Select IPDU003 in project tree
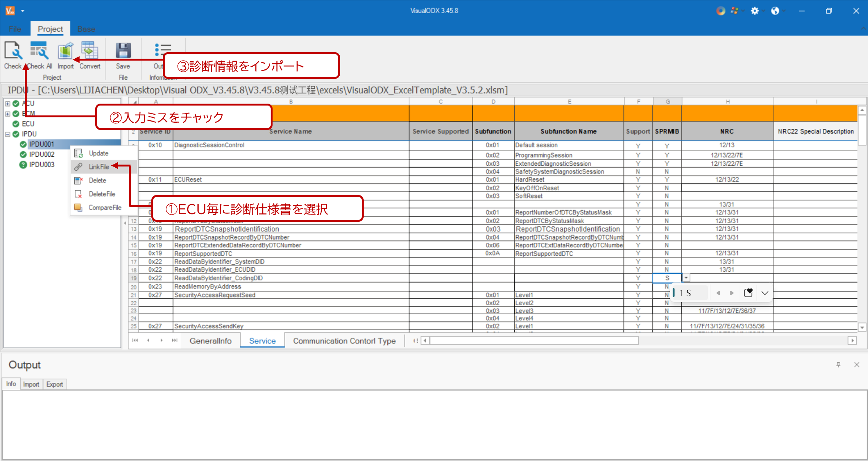Screen dimensions: 868x461 (x=42, y=165)
